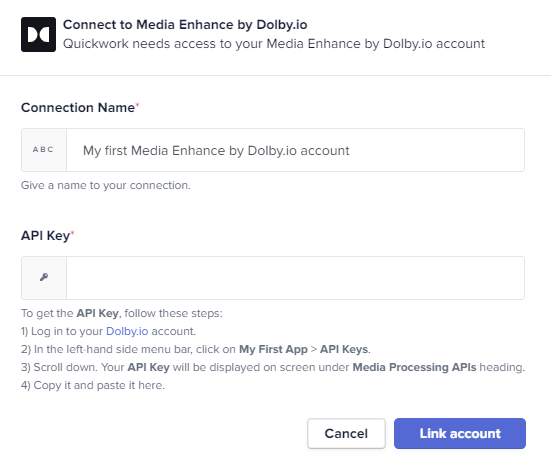Cancel the connection dialog
551x456 pixels.
coord(346,433)
